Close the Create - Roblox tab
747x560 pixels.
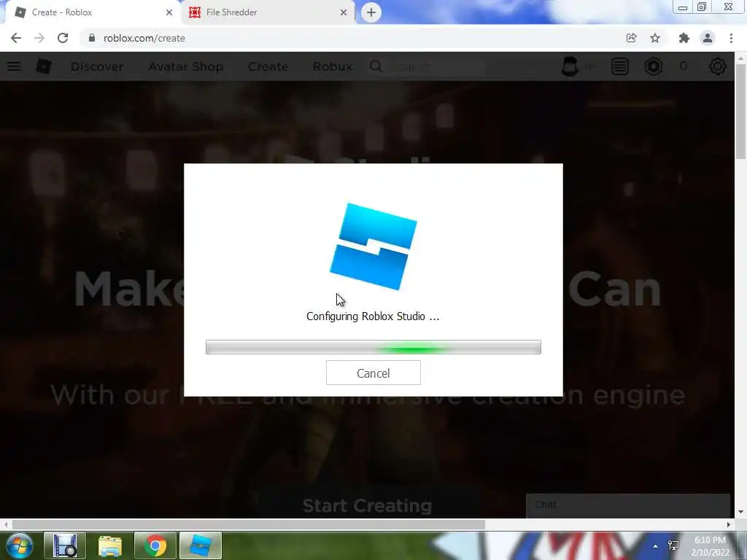[x=169, y=12]
